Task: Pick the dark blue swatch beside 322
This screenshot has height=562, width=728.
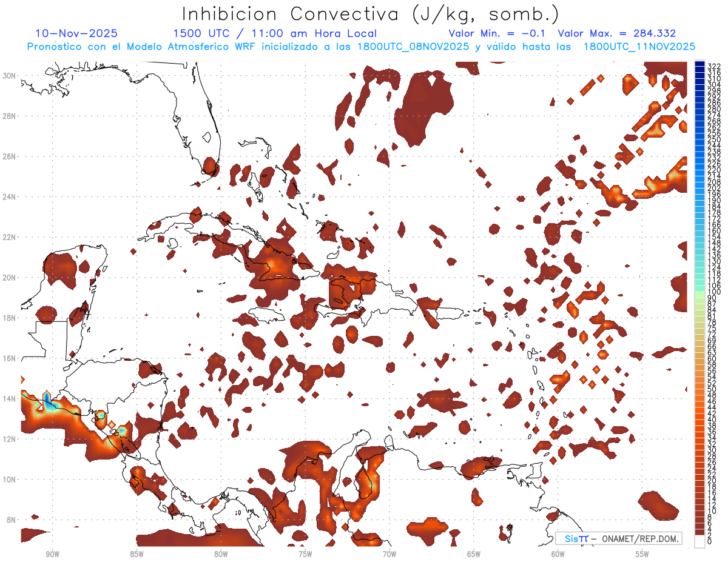Action: click(x=699, y=64)
